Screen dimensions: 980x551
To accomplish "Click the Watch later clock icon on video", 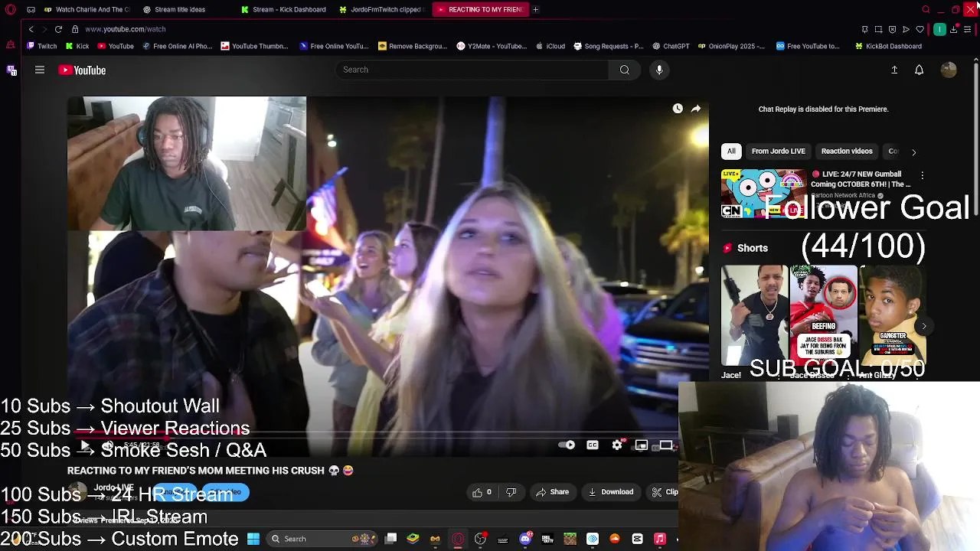I will coord(678,109).
